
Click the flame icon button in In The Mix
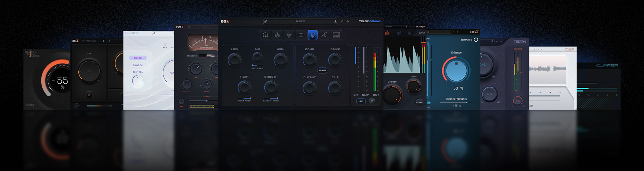(89, 94)
